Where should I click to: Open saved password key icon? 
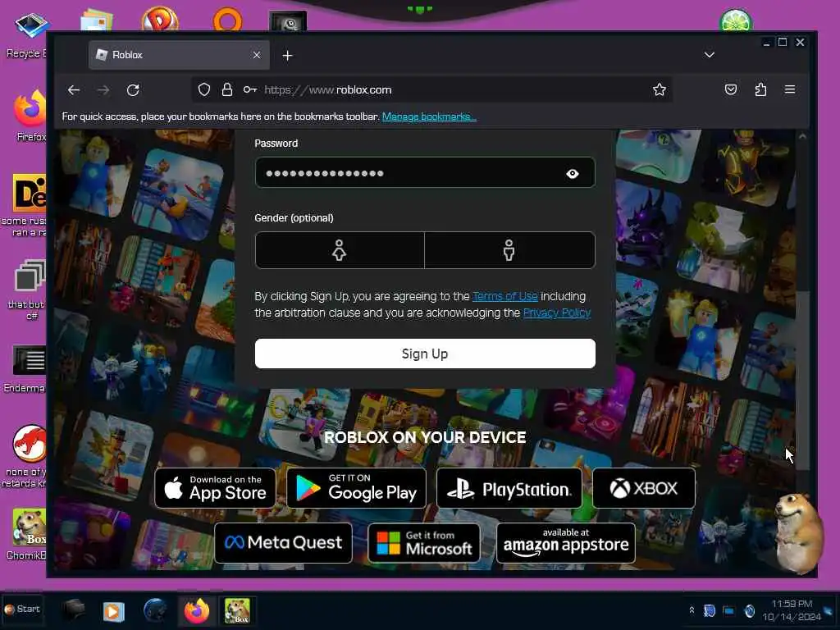(x=249, y=89)
